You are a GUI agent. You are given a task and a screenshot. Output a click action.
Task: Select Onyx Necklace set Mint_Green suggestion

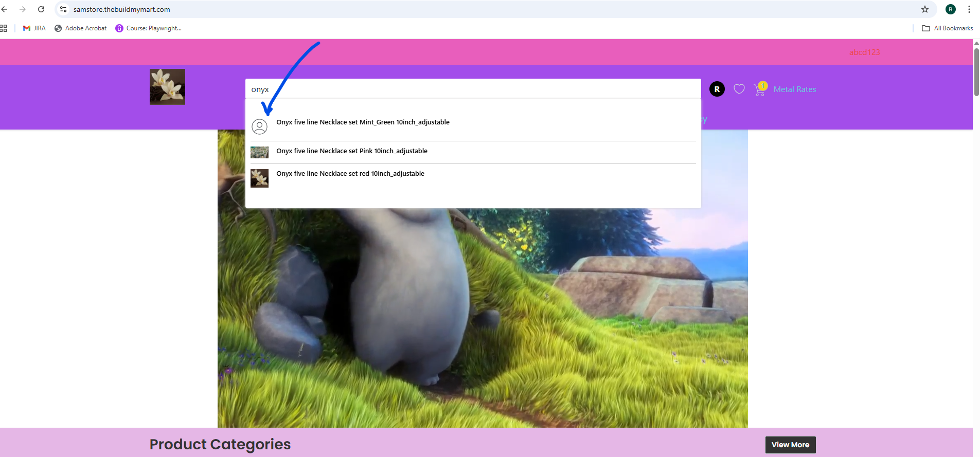(473, 126)
